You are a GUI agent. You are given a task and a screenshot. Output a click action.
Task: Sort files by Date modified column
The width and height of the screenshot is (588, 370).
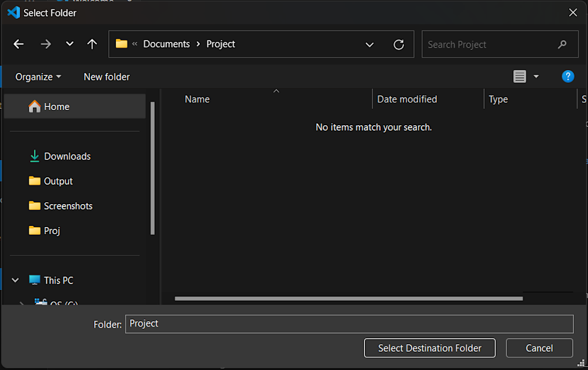click(x=407, y=99)
